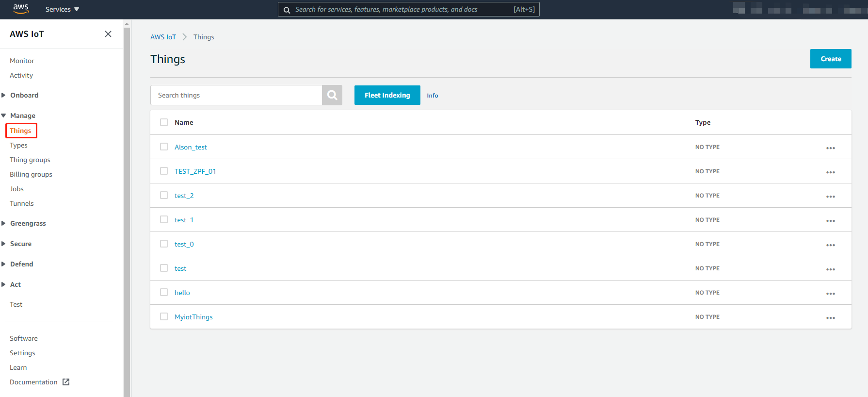Go to AWS IoT breadcrumb
This screenshot has height=397, width=868.
(163, 37)
